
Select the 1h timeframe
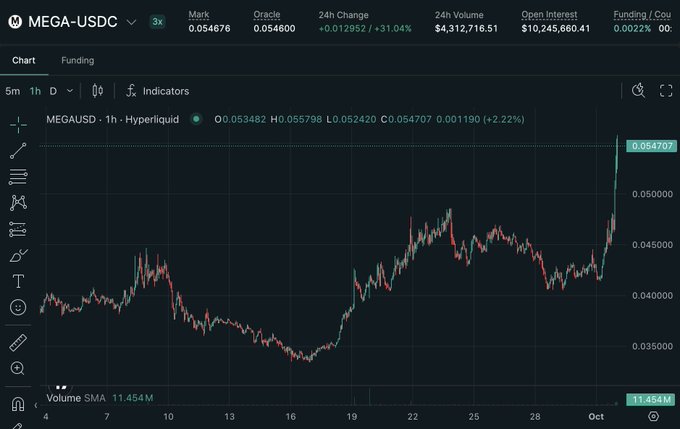pos(35,91)
